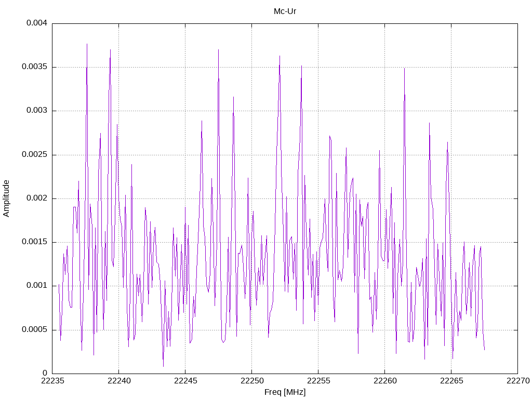532x399 pixels.
Task: Click the y-axis tick label 0.001
Action: pyautogui.click(x=37, y=286)
